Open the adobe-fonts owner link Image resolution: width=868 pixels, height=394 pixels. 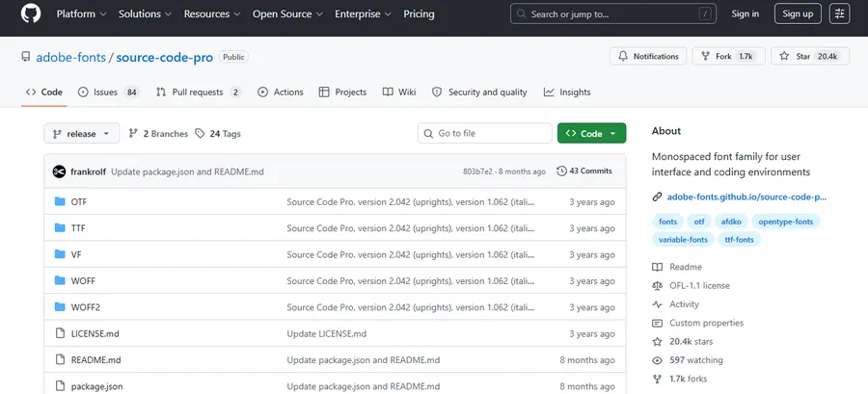coord(70,57)
